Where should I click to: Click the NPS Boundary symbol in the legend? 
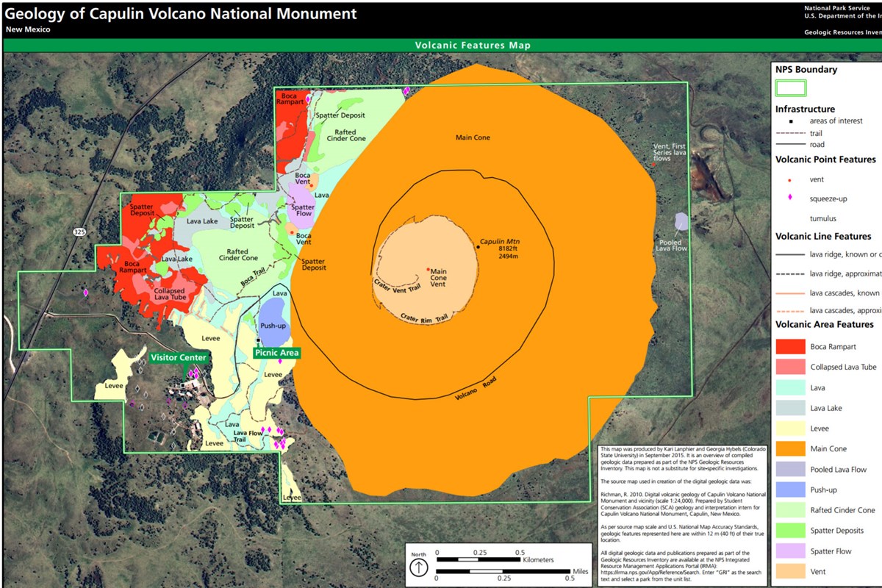790,87
